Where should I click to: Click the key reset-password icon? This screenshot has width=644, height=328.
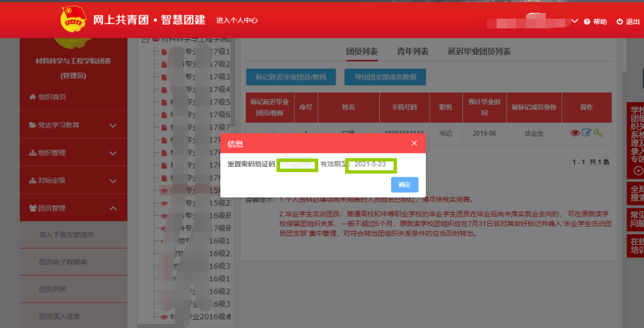[597, 133]
